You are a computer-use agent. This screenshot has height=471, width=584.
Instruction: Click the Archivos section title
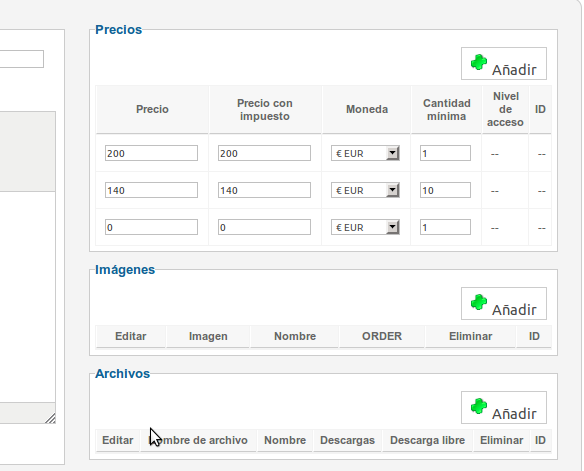(122, 373)
